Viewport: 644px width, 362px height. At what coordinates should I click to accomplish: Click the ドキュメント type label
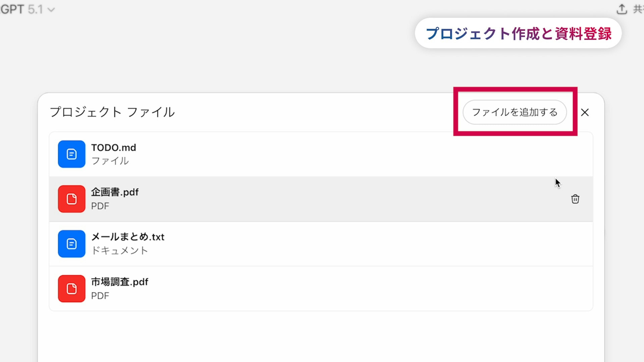point(120,251)
